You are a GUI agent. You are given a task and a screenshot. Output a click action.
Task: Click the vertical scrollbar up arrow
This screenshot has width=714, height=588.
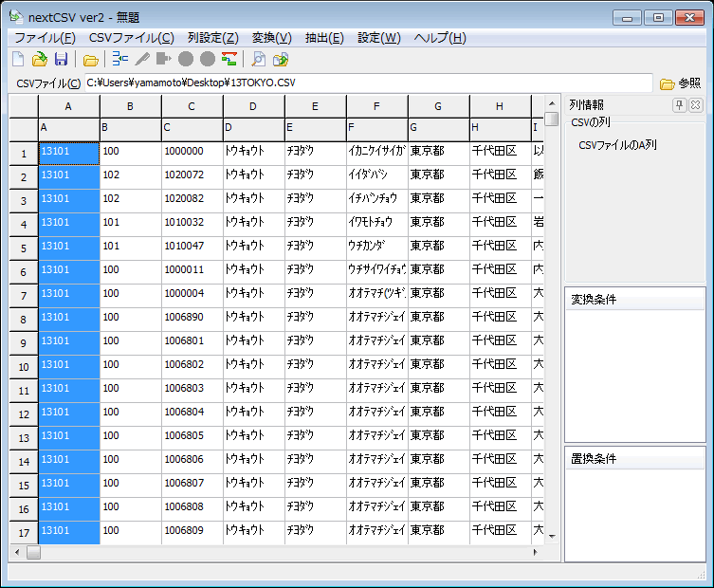(x=551, y=103)
